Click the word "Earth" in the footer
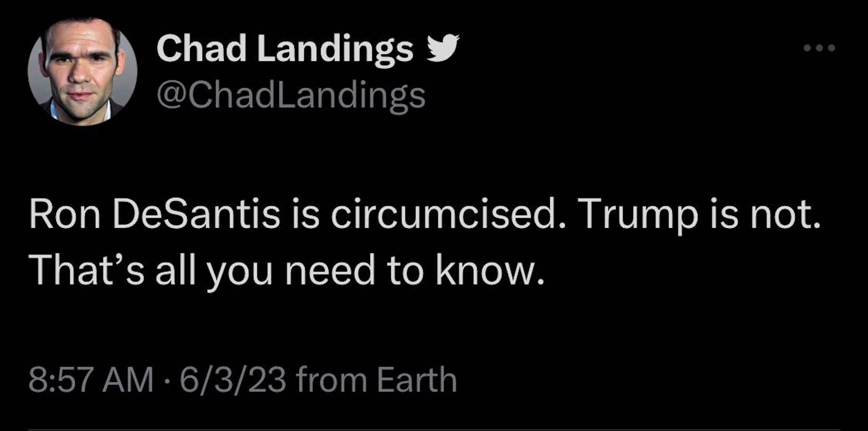 pos(417,380)
